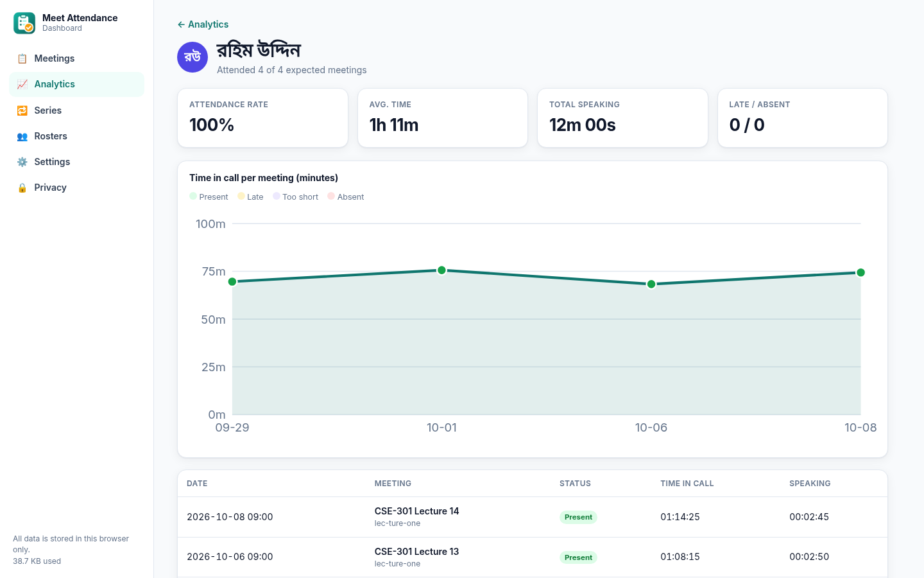This screenshot has height=578, width=924.
Task: Open CSE-301 Lecture 14 meeting
Action: pos(417,511)
